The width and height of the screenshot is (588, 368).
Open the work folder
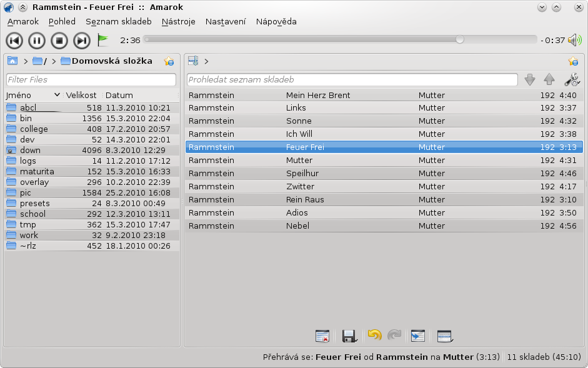[29, 235]
